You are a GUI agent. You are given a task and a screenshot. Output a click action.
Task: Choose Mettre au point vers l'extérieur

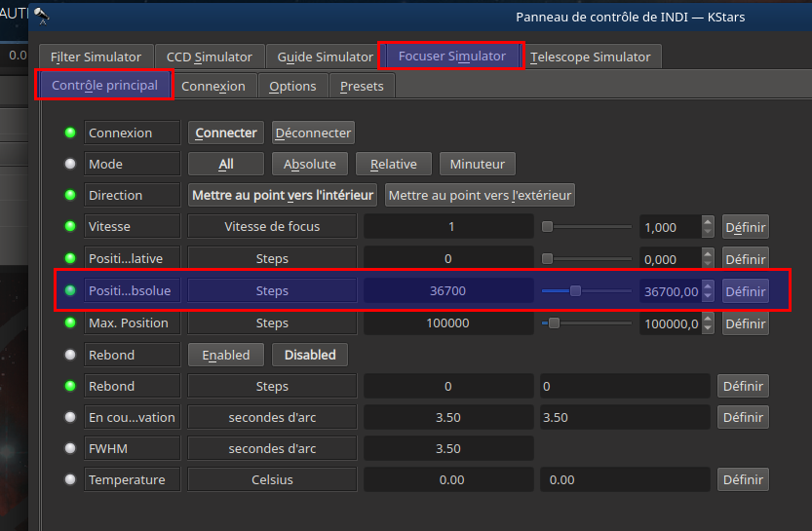[x=480, y=195]
